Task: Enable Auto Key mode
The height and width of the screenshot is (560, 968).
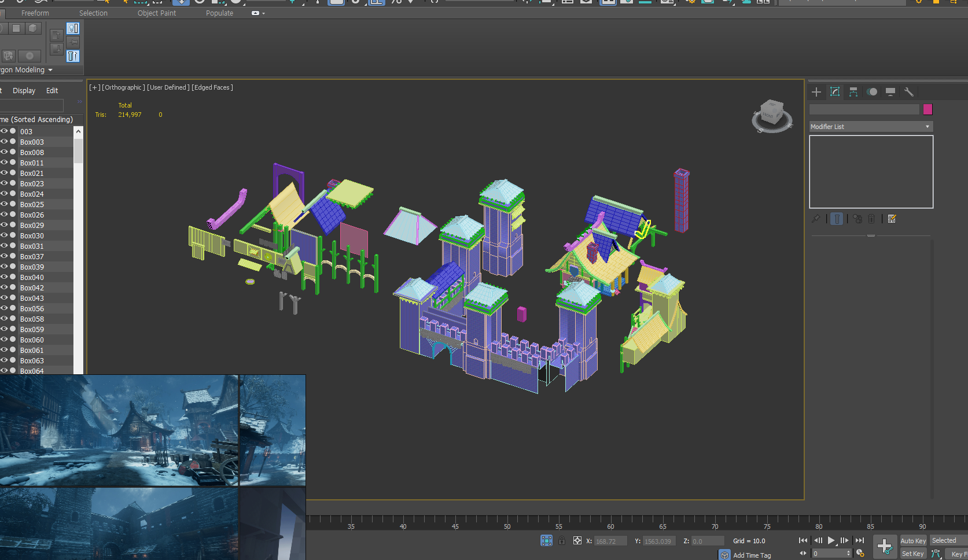Action: [x=913, y=540]
